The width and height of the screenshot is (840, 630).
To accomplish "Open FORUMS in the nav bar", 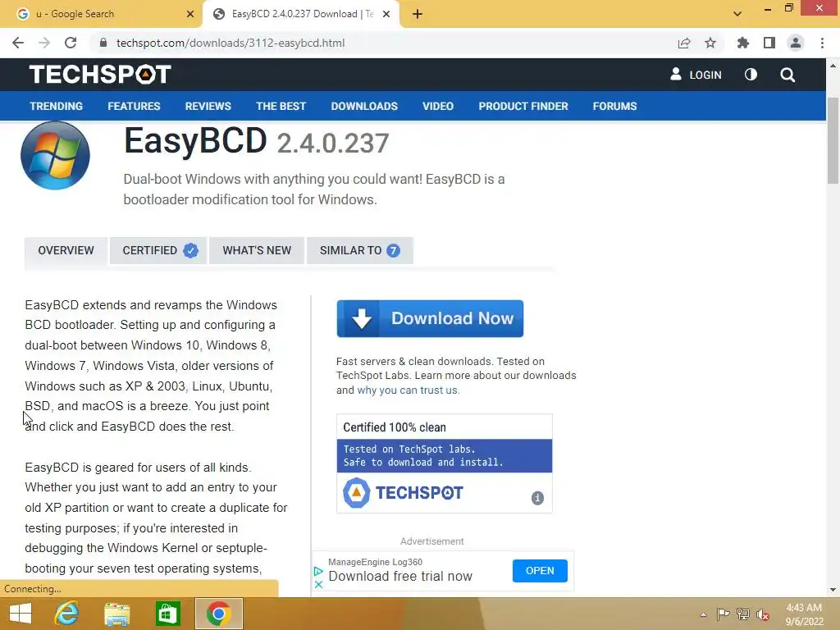I will click(614, 106).
